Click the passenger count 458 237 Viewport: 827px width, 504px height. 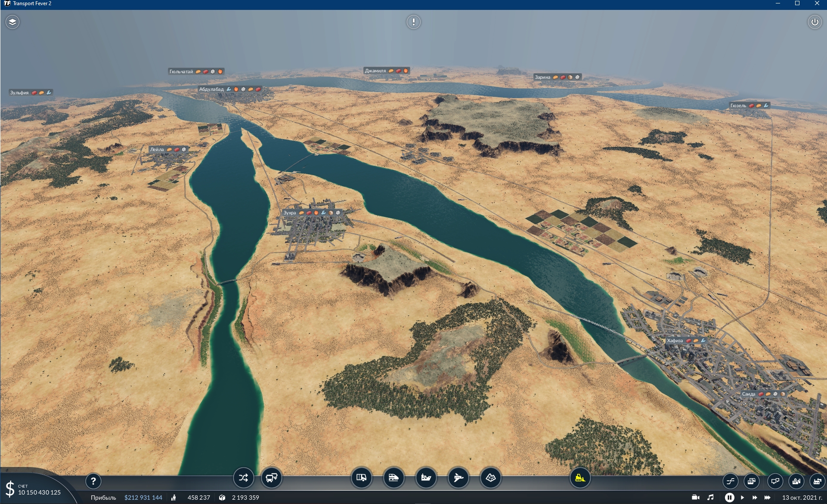pos(199,498)
